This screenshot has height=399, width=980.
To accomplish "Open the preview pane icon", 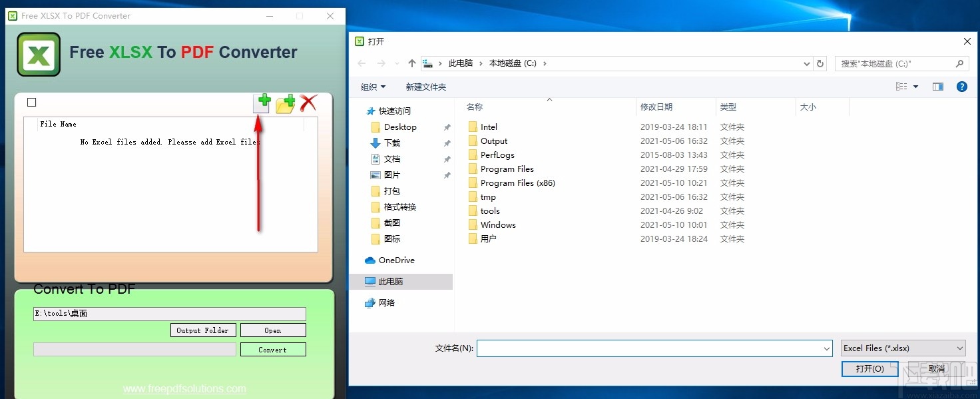I will tap(939, 86).
